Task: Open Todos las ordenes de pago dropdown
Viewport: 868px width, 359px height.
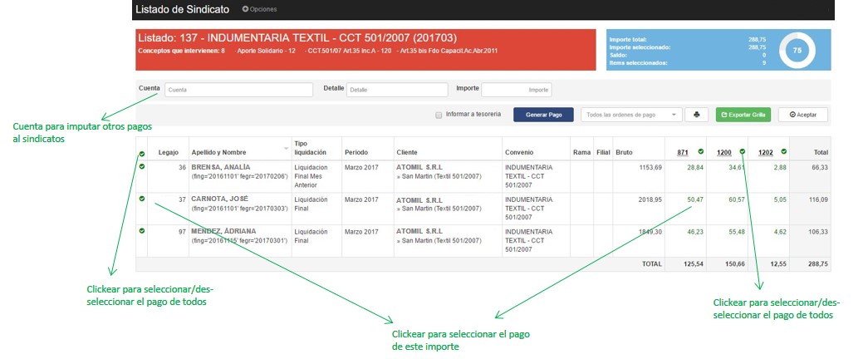Action: pyautogui.click(x=631, y=115)
